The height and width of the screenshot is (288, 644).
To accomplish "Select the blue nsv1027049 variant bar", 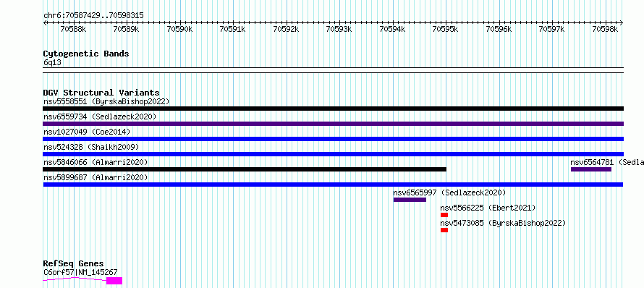I will click(x=333, y=139).
